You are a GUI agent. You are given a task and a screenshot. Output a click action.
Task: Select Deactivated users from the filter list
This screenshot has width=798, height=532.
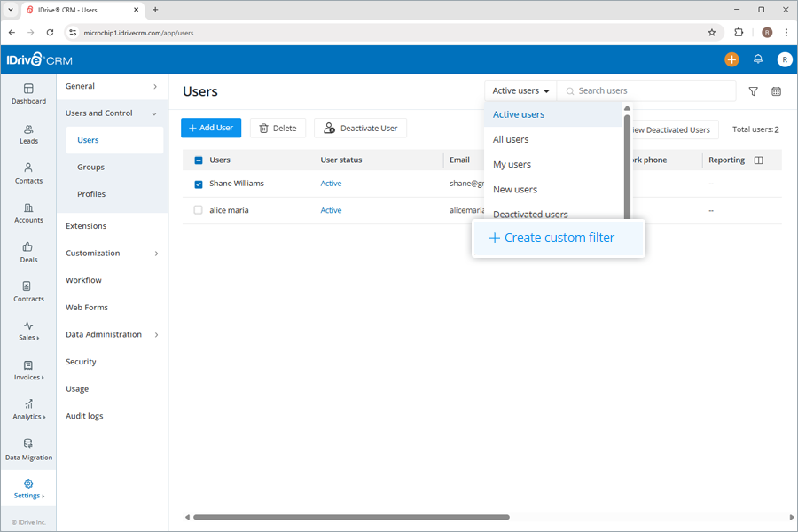pos(530,214)
